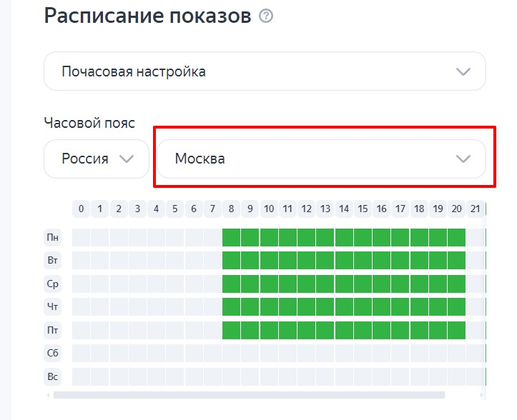Image resolution: width=517 pixels, height=420 pixels.
Task: Toggle the entire Вт row
Action: click(x=53, y=261)
